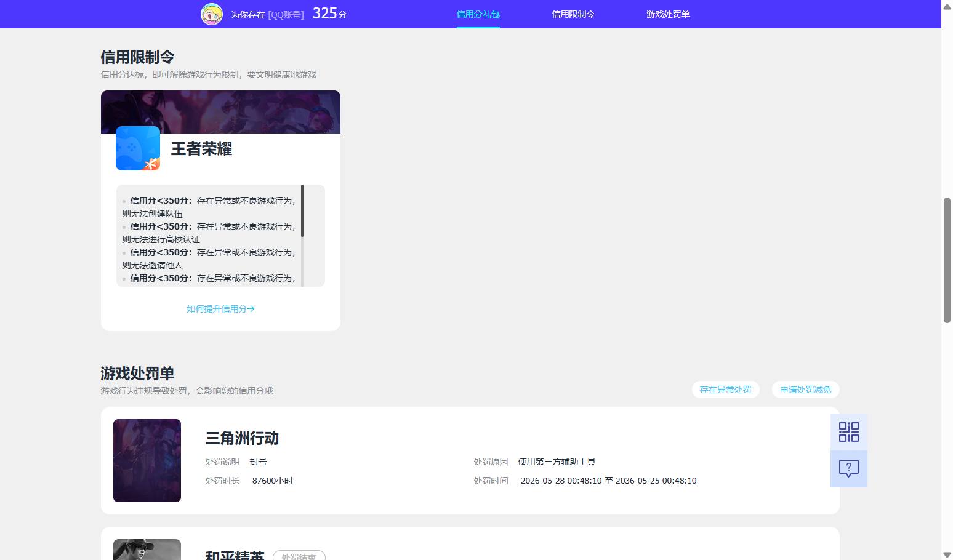The width and height of the screenshot is (953, 560).
Task: Click the 87600小时 duration value
Action: (x=273, y=481)
